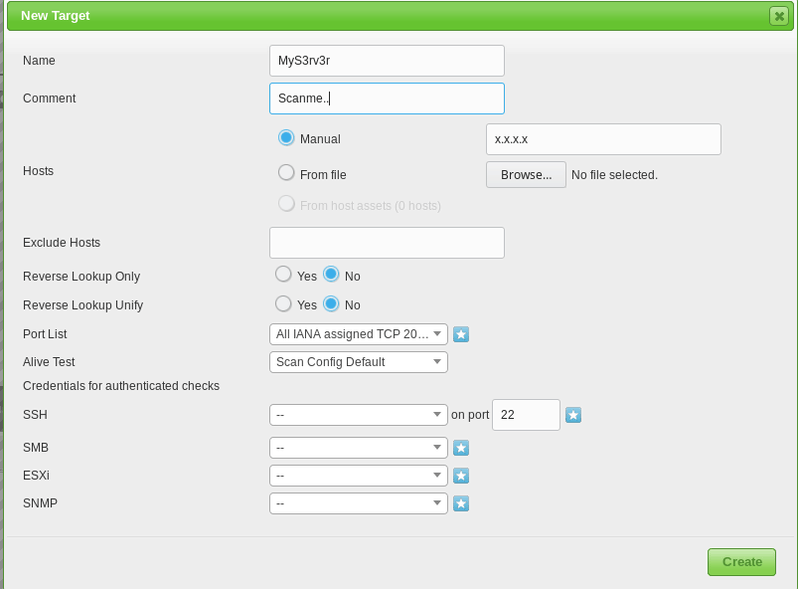The width and height of the screenshot is (798, 589).
Task: Click the star icon next to SSH port
Action: [573, 415]
